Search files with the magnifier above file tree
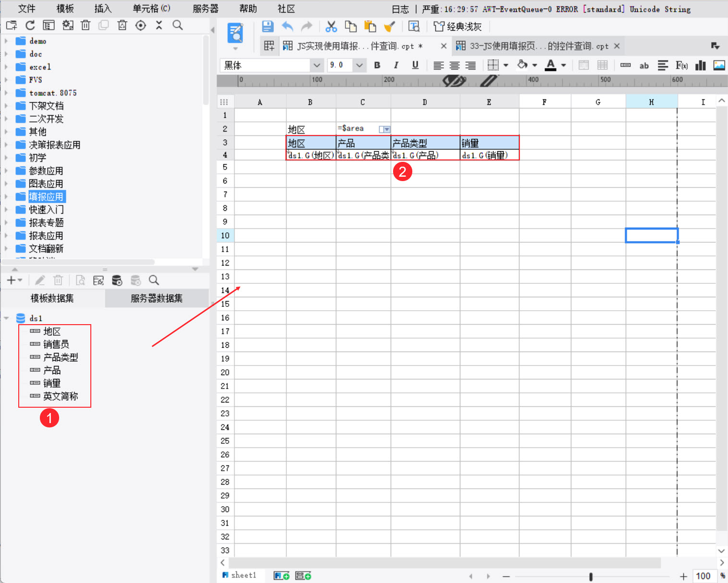Image resolution: width=728 pixels, height=583 pixels. [x=177, y=25]
